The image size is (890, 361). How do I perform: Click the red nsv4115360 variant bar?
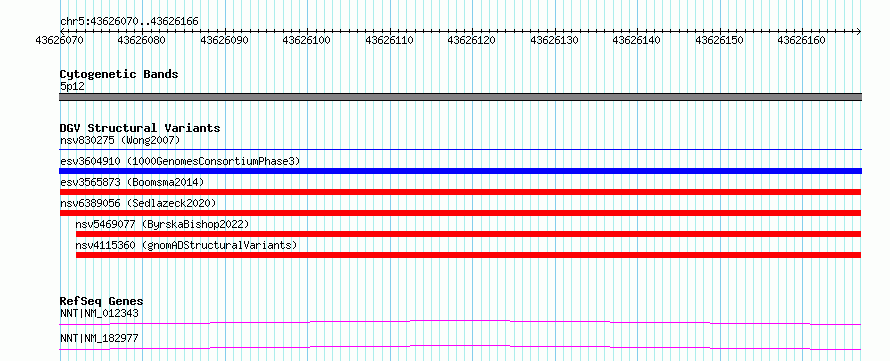coord(468,255)
